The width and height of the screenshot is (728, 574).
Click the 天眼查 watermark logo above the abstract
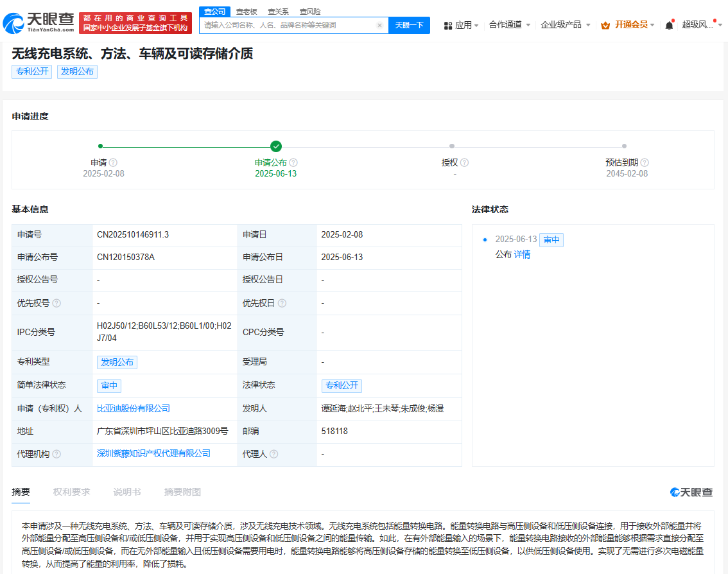click(691, 491)
